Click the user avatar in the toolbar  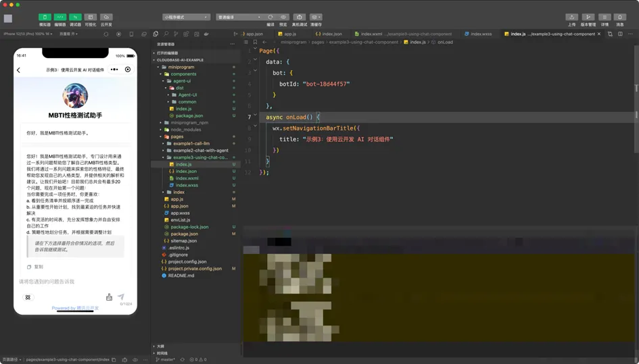point(8,18)
